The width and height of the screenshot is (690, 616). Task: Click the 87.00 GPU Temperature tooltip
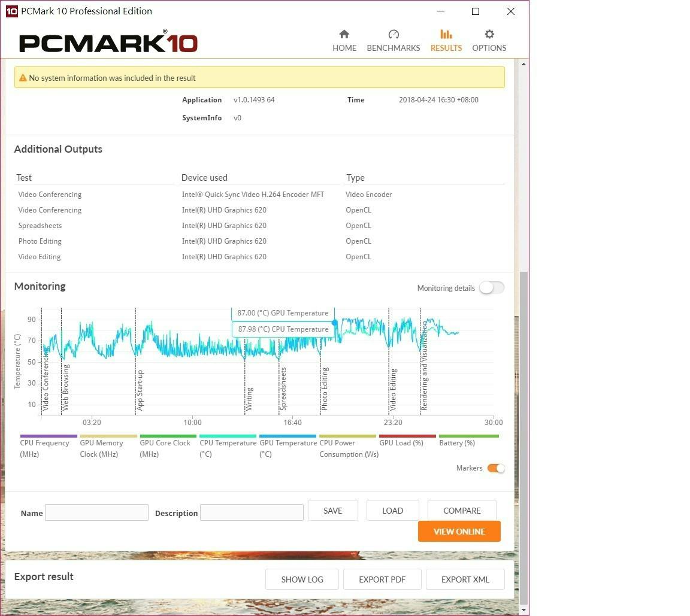[x=283, y=313]
